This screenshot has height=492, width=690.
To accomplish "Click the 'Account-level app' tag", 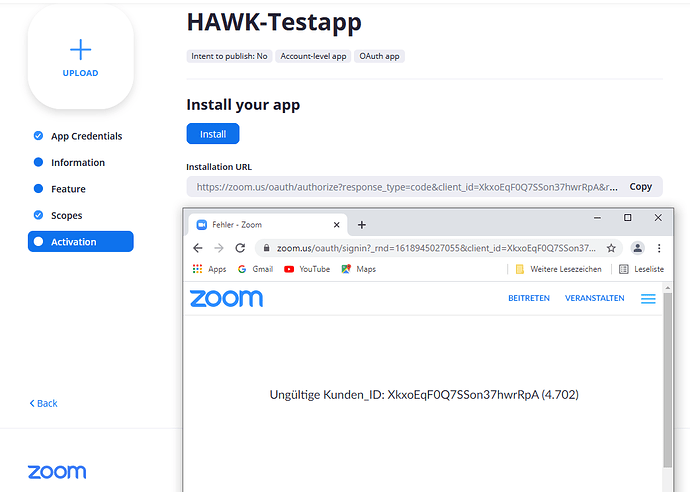I will click(313, 56).
